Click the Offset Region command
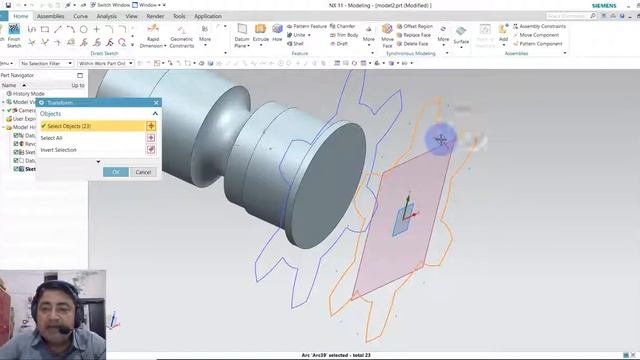The height and width of the screenshot is (360, 640). 415,26
